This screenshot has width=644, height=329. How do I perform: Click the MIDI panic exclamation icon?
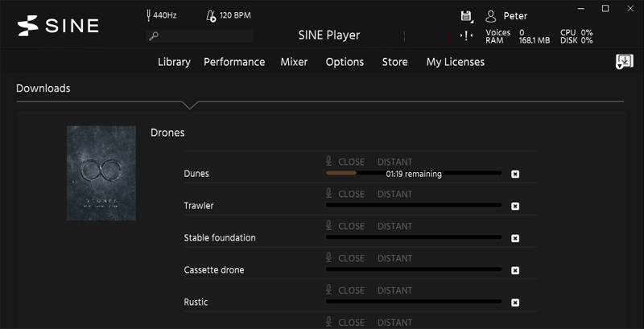466,35
